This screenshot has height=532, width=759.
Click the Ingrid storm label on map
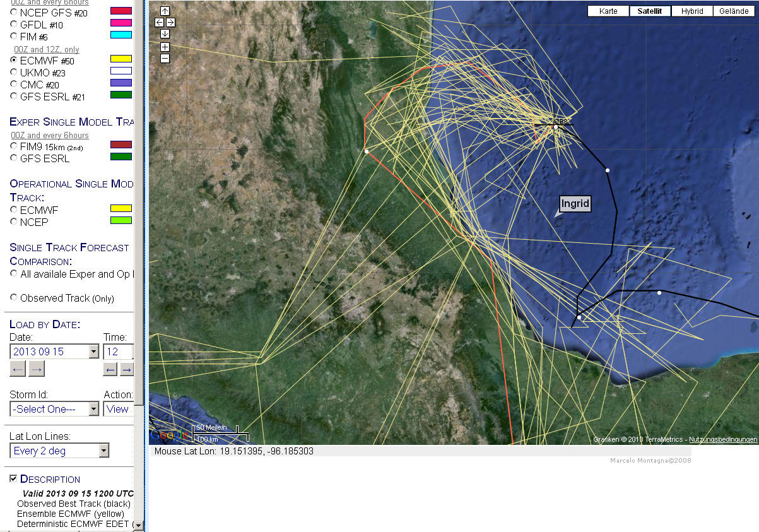coord(575,204)
